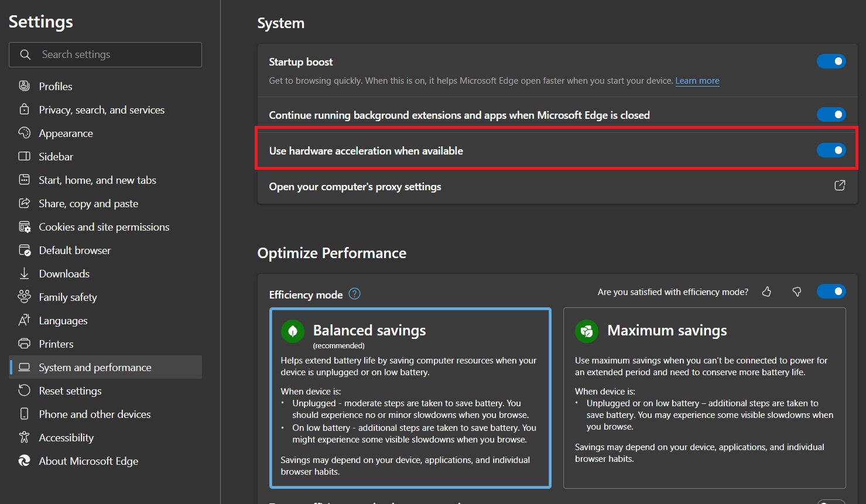Image resolution: width=866 pixels, height=504 pixels.
Task: Select System and performance menu item
Action: (x=105, y=367)
